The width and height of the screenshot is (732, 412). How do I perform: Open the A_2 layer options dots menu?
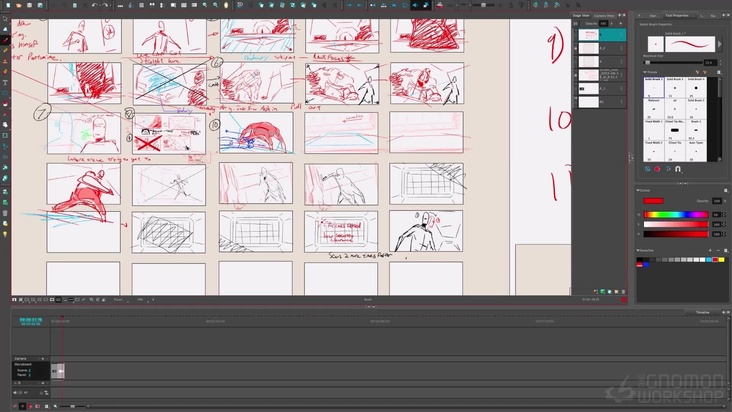621,48
